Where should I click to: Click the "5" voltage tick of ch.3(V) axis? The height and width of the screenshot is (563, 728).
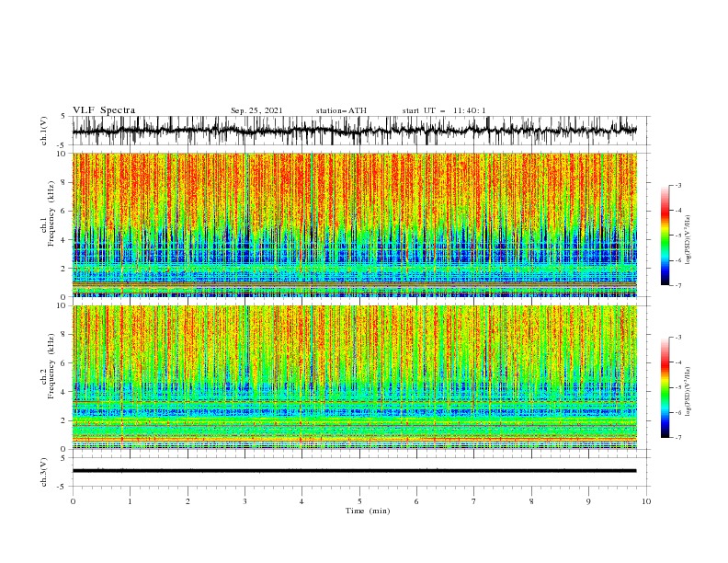(63, 458)
